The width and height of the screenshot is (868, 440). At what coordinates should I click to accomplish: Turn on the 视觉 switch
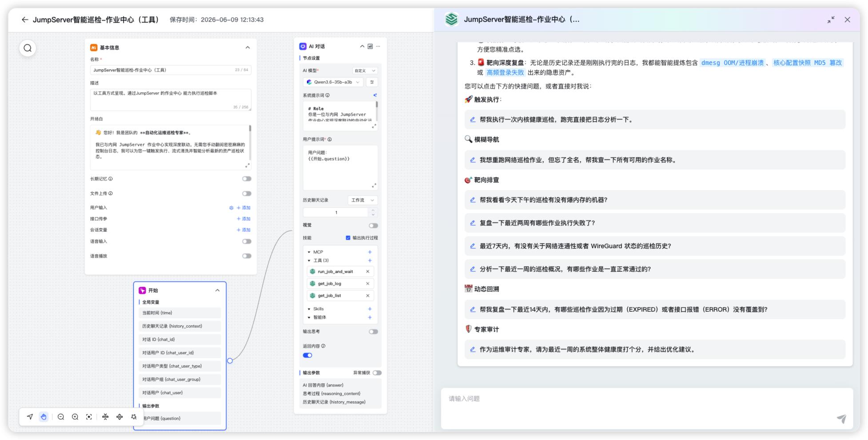tap(373, 225)
